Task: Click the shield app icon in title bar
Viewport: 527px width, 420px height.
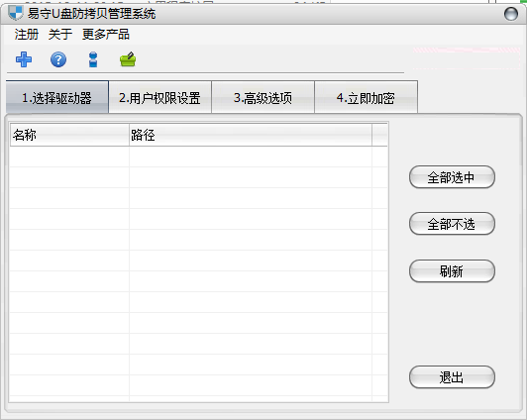Action: tap(16, 14)
